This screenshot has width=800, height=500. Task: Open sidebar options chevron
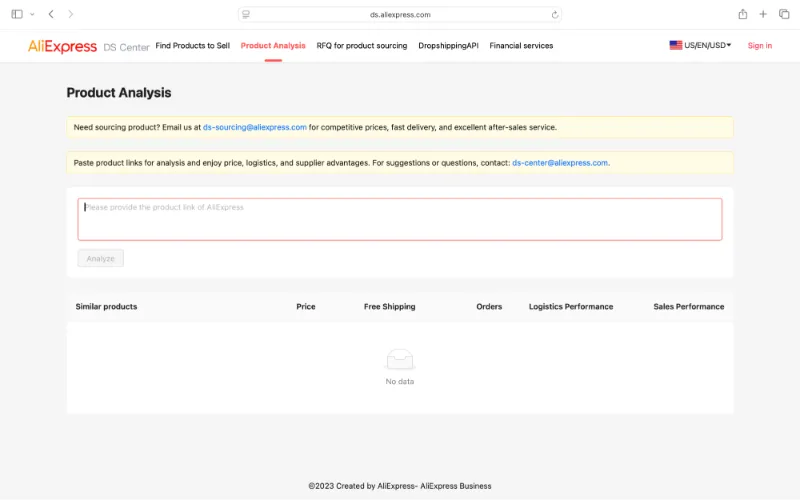pos(32,14)
